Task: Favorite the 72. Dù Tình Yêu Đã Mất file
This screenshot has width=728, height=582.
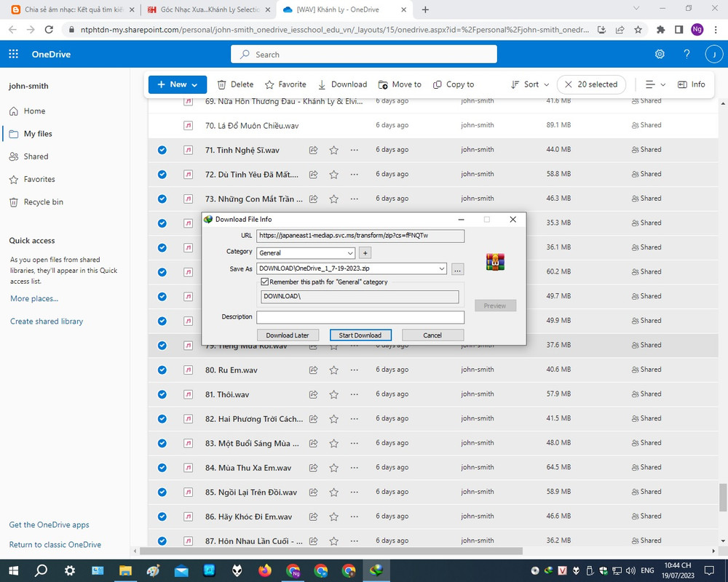Action: 334,175
